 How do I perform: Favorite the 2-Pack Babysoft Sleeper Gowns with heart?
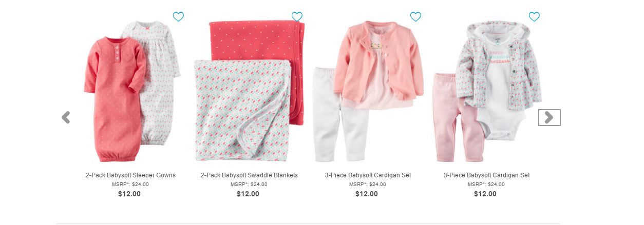point(178,17)
